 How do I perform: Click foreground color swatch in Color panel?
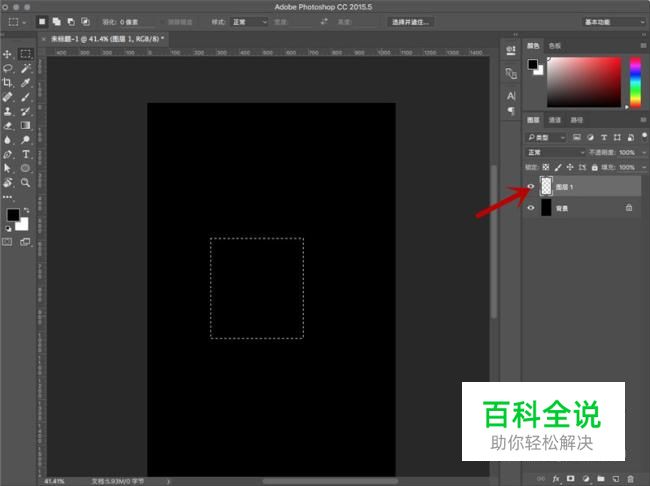point(533,64)
